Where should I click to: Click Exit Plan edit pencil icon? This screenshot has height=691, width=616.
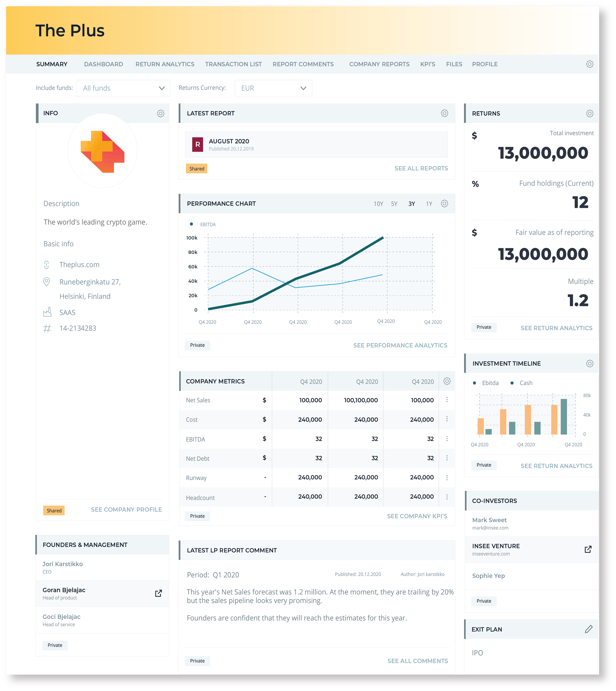coord(589,629)
